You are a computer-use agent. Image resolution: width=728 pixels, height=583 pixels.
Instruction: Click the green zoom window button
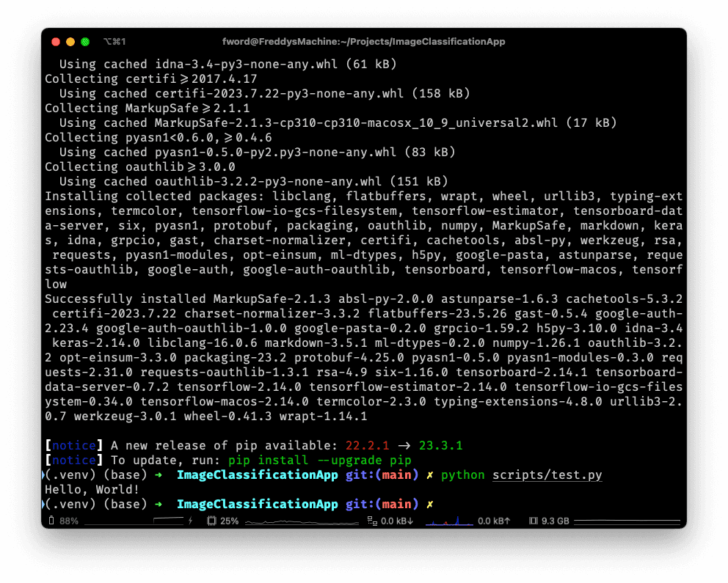(x=85, y=42)
